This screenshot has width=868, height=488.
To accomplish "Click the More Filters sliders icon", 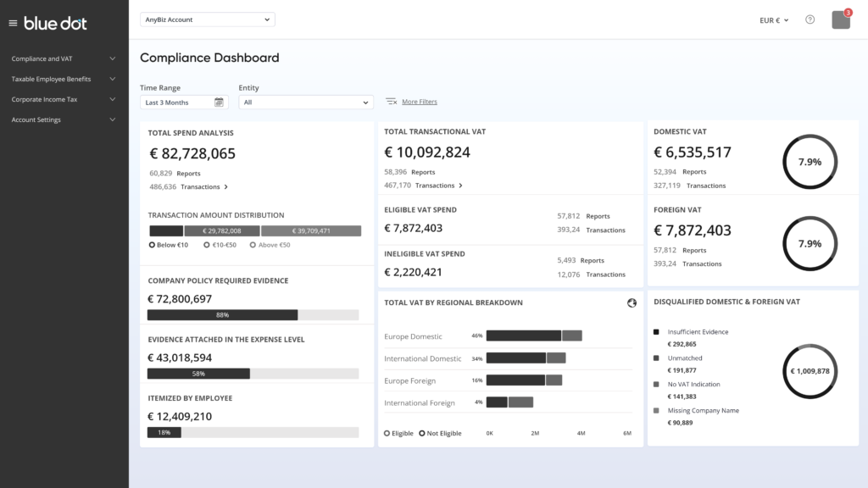I will click(x=391, y=102).
